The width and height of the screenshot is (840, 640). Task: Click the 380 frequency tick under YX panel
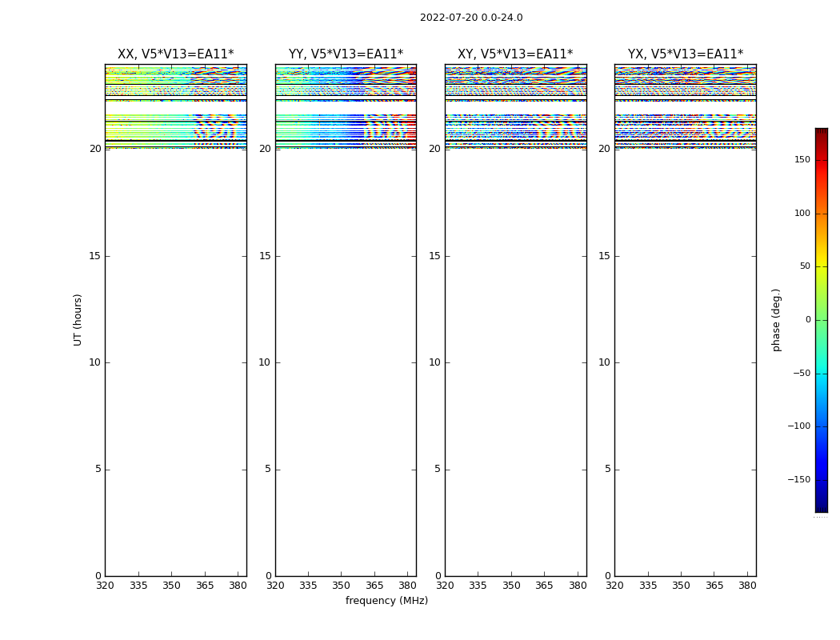[747, 586]
